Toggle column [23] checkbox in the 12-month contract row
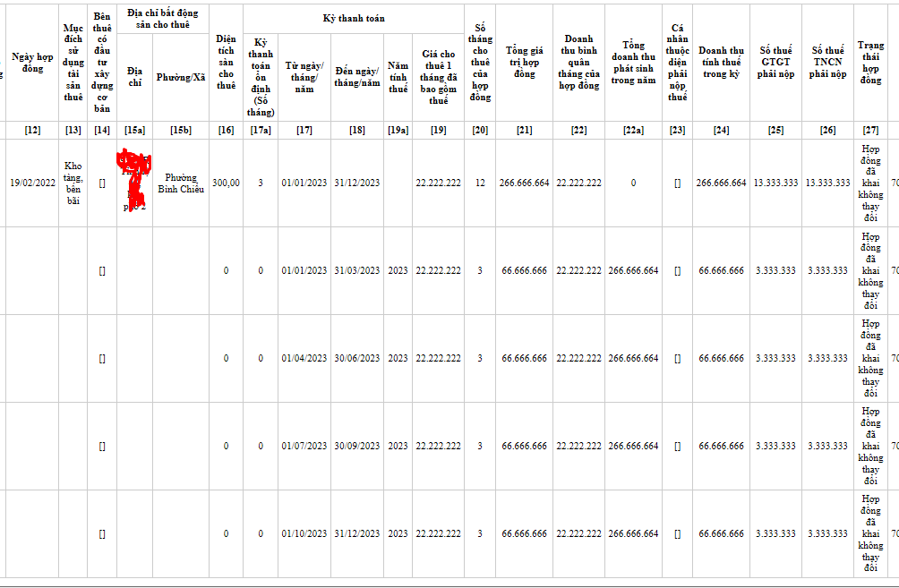 click(677, 183)
